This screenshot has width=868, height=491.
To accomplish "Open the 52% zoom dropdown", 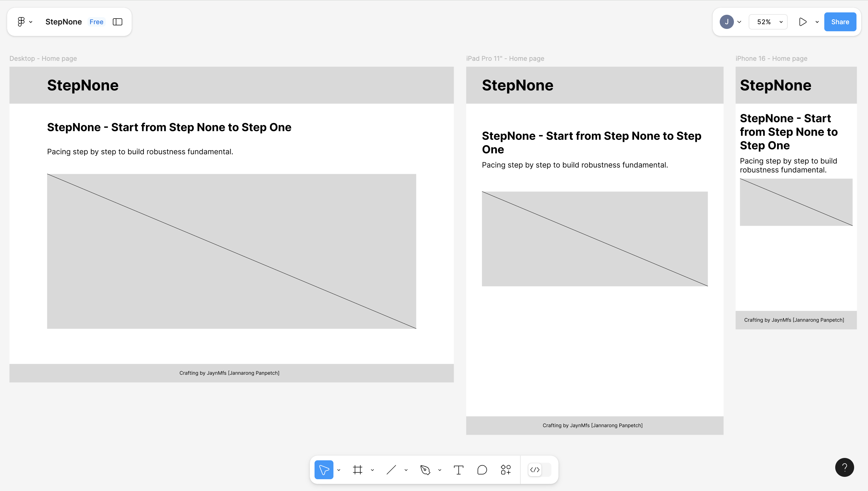I will (x=768, y=22).
